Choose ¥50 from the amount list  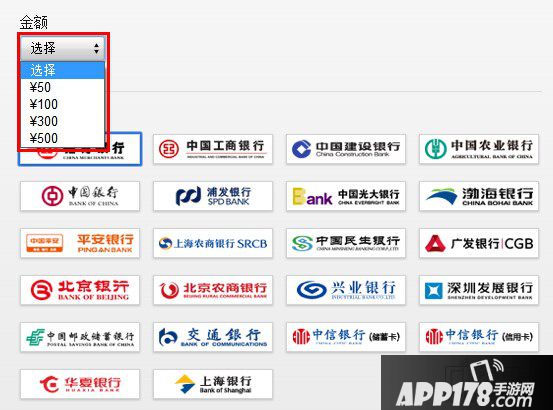point(63,87)
